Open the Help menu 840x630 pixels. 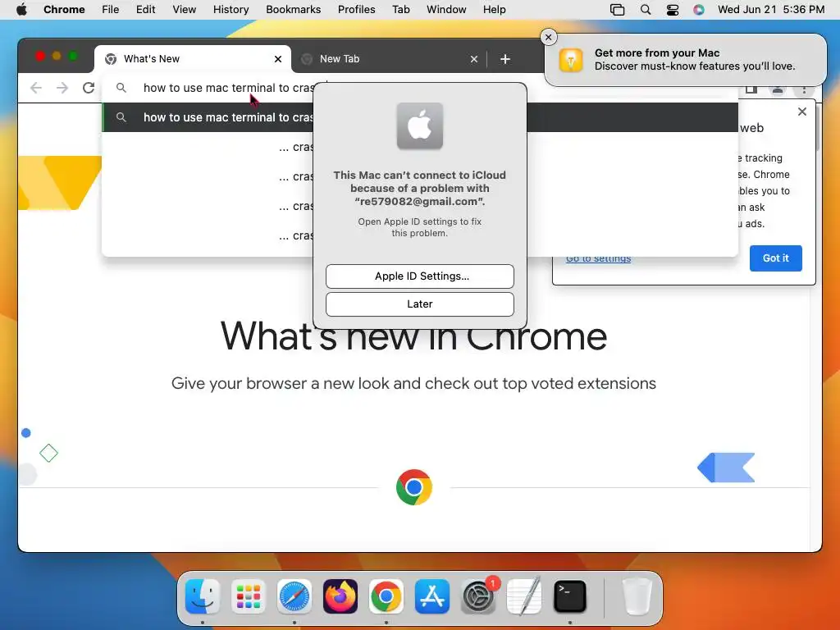point(494,10)
